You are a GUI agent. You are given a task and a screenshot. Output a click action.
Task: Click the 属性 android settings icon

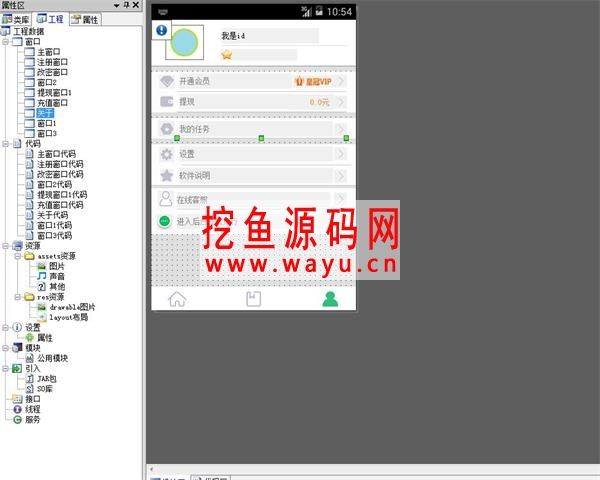tap(29, 338)
